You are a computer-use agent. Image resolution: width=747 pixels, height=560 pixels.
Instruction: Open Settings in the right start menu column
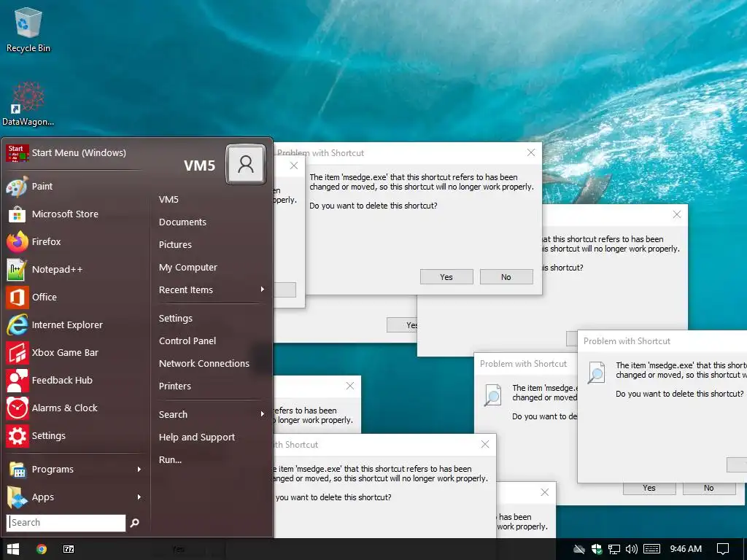click(175, 319)
